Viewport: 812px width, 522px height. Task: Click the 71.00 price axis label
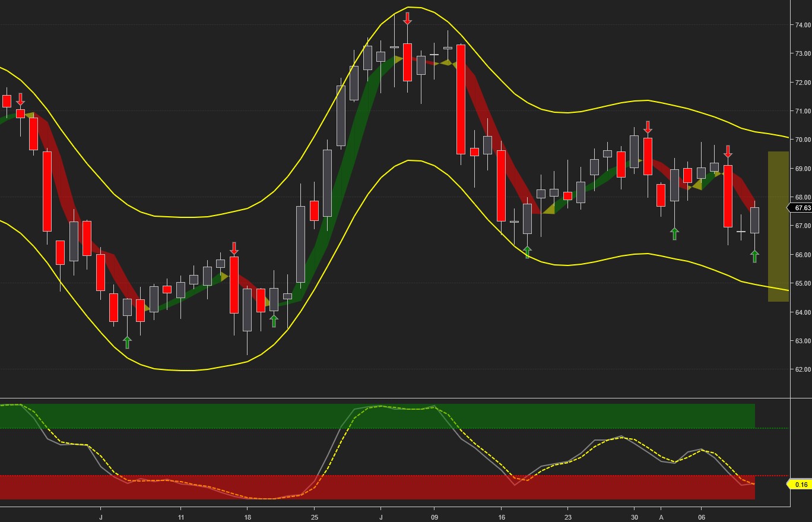pos(803,111)
